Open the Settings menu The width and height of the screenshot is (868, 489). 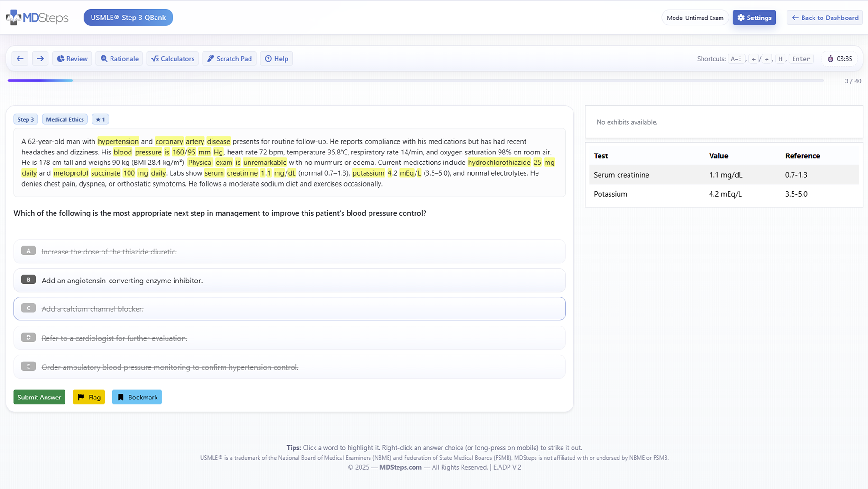pos(754,18)
